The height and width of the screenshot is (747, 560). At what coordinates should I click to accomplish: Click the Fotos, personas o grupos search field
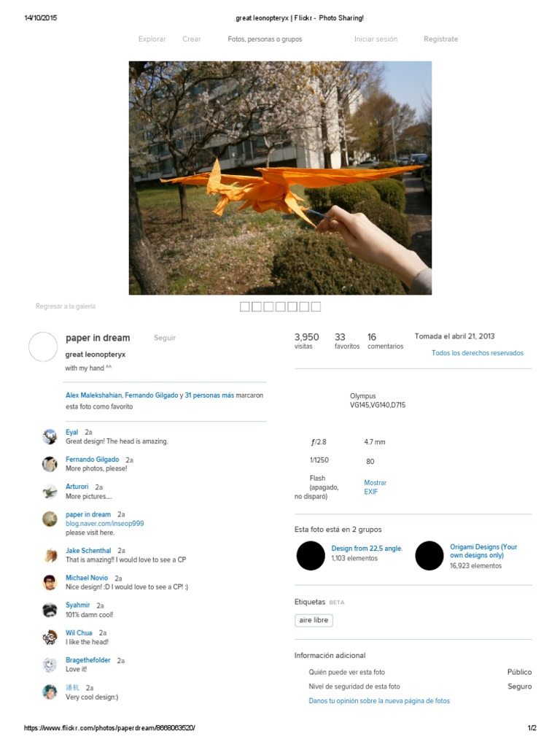click(x=265, y=39)
